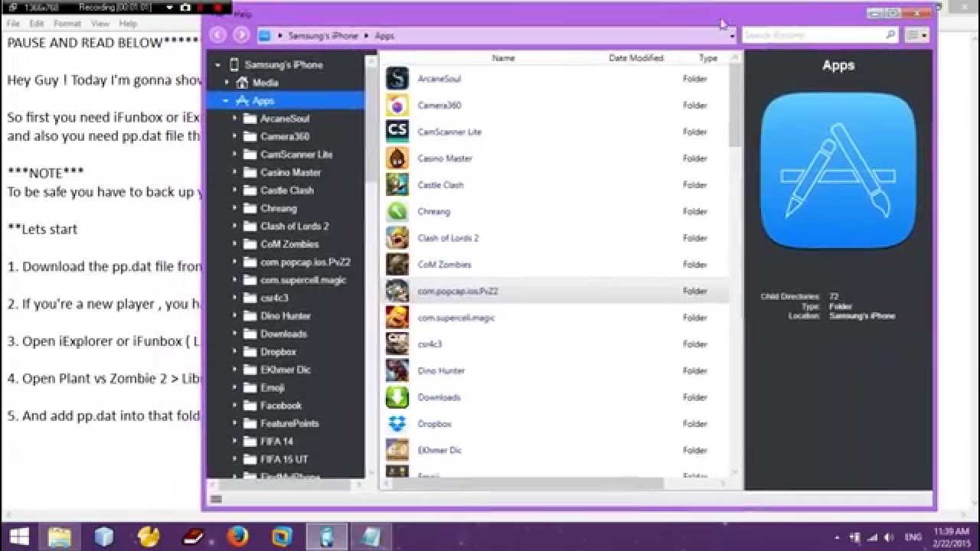The height and width of the screenshot is (551, 980).
Task: Select the Casino Master app icon
Action: pyautogui.click(x=397, y=158)
